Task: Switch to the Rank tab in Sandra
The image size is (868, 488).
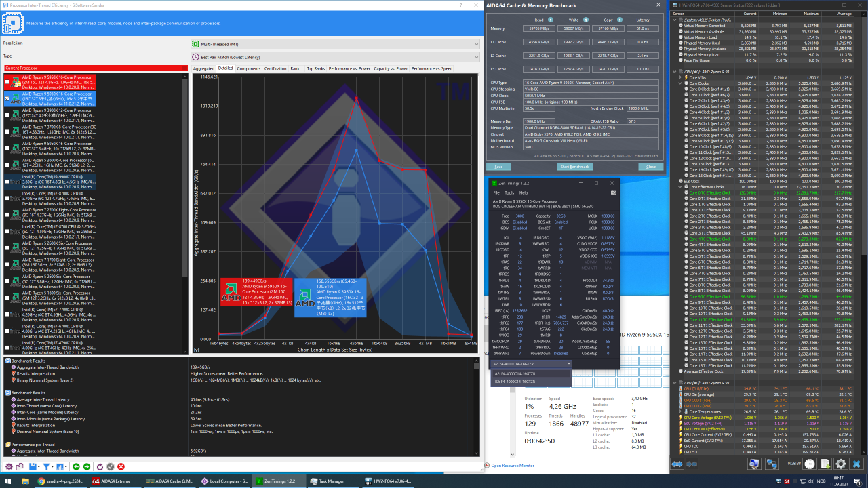Action: [295, 68]
